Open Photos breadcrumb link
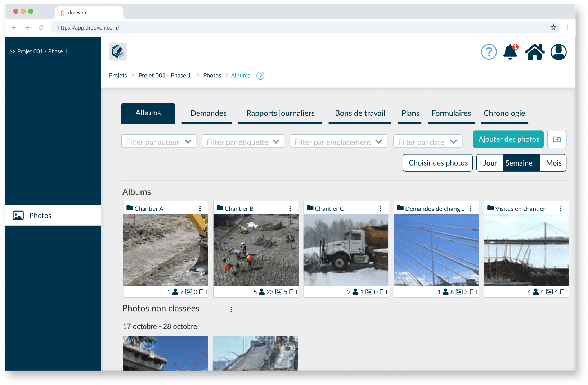The height and width of the screenshot is (385, 588). click(212, 76)
